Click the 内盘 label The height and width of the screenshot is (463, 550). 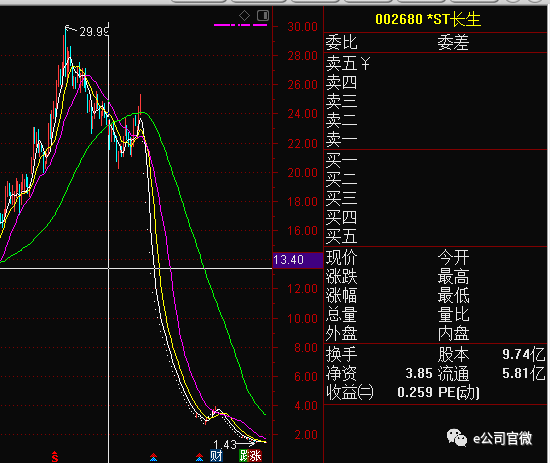tap(453, 334)
